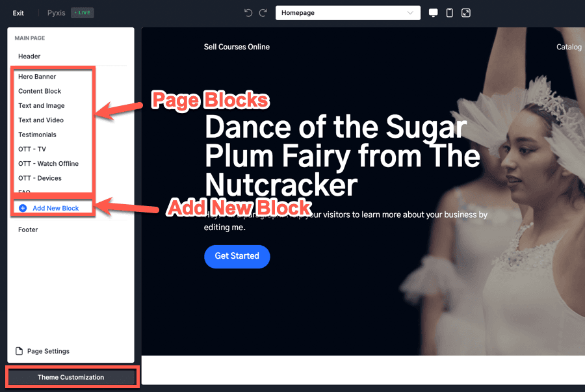Screen dimensions: 585x392
Task: Select the OTT - Watch Offline block
Action: point(48,164)
